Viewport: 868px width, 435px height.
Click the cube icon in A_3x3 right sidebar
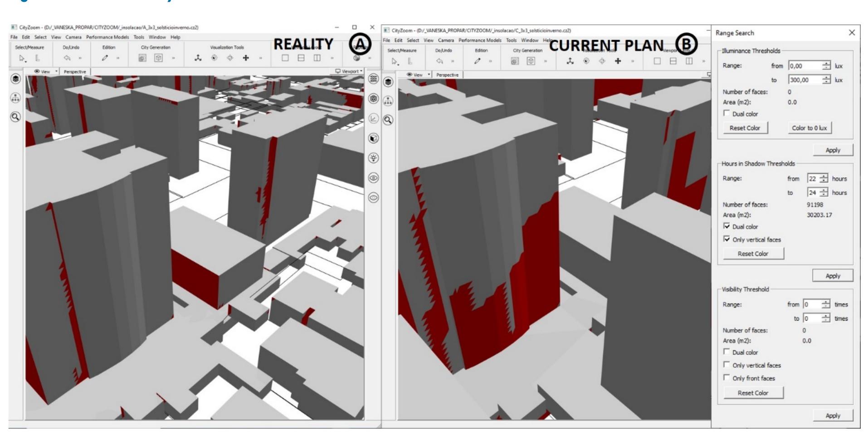tap(373, 138)
